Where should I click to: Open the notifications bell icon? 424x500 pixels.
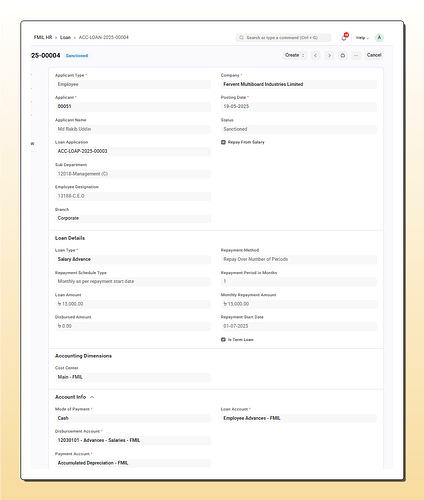coord(344,38)
